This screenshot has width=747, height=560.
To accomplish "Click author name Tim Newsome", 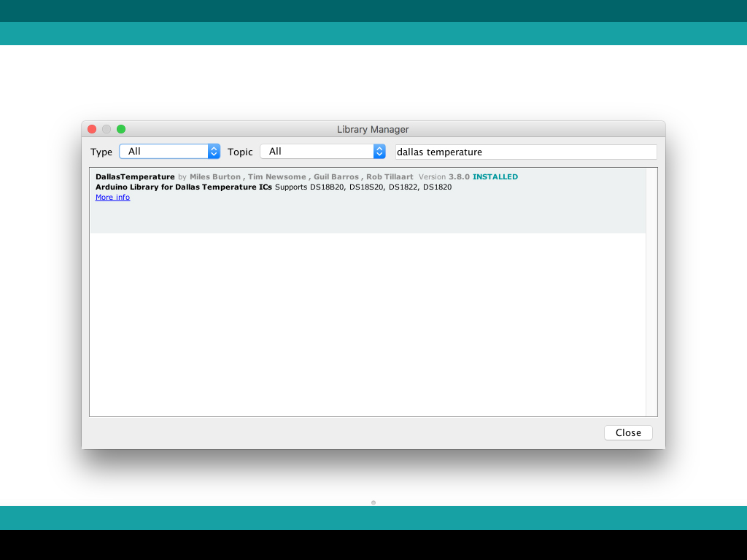I will click(x=276, y=176).
